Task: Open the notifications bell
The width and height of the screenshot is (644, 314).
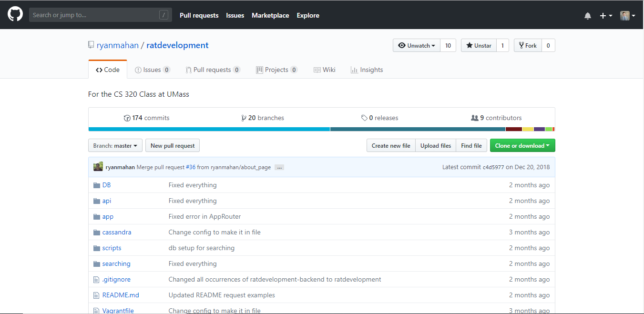Action: pyautogui.click(x=588, y=16)
